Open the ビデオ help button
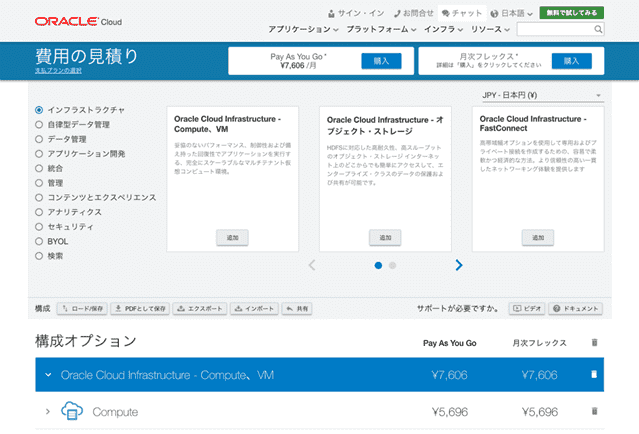639x434 pixels. [x=527, y=309]
